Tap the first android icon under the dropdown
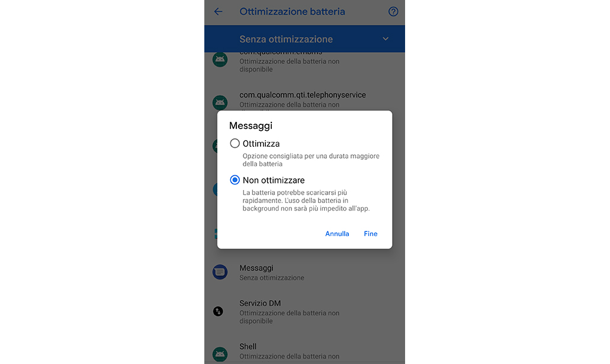The width and height of the screenshot is (610, 364). click(220, 60)
